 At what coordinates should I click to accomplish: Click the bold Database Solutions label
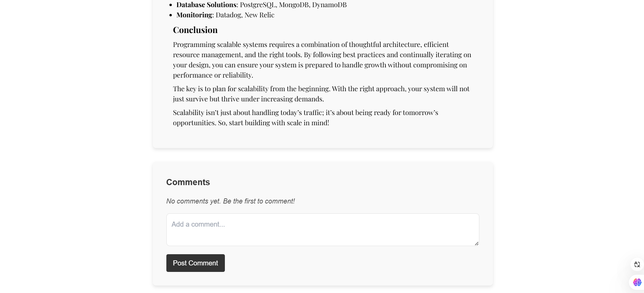[206, 5]
